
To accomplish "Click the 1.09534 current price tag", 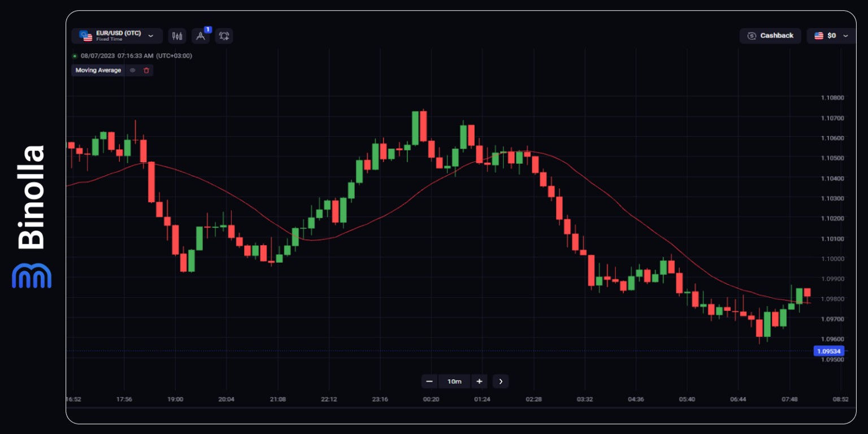I will coord(828,351).
